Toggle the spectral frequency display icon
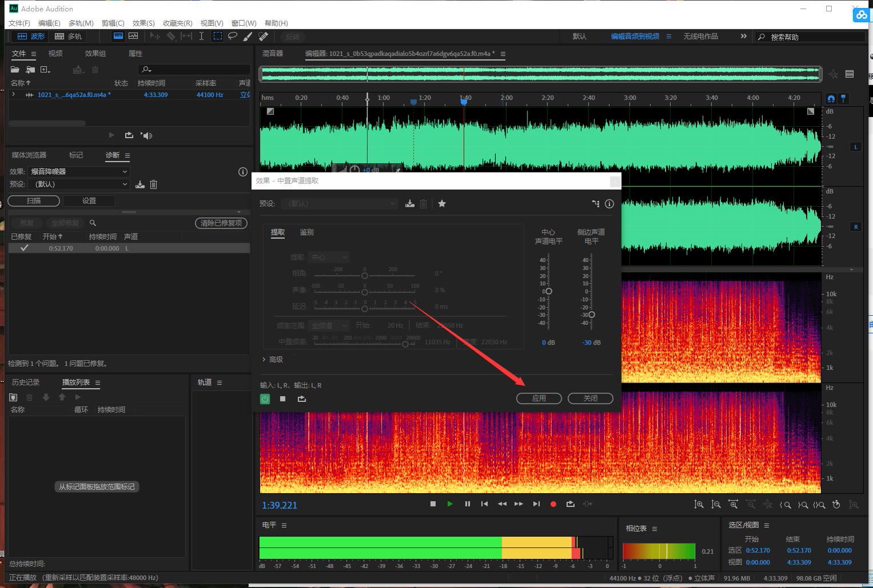Screen dimensions: 873x588 click(118, 36)
